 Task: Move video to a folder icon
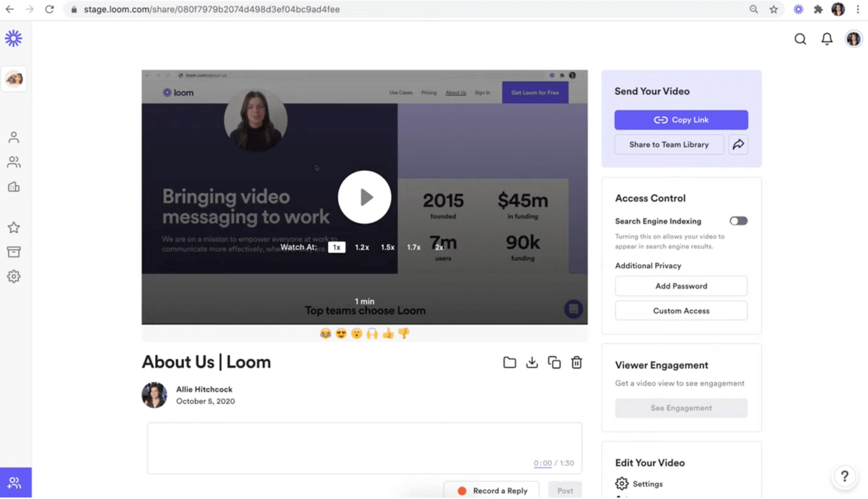pos(509,362)
